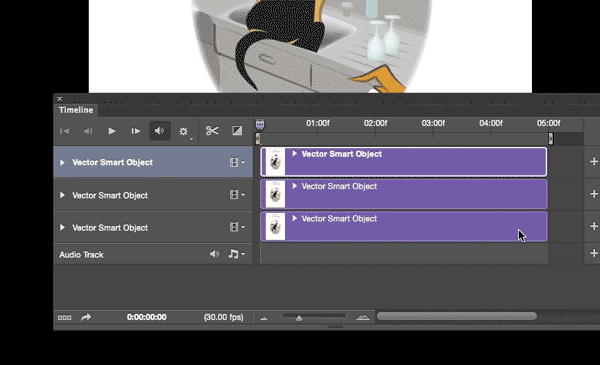Viewport: 600px width, 365px height.
Task: Click the Audio Track label
Action: coord(81,255)
